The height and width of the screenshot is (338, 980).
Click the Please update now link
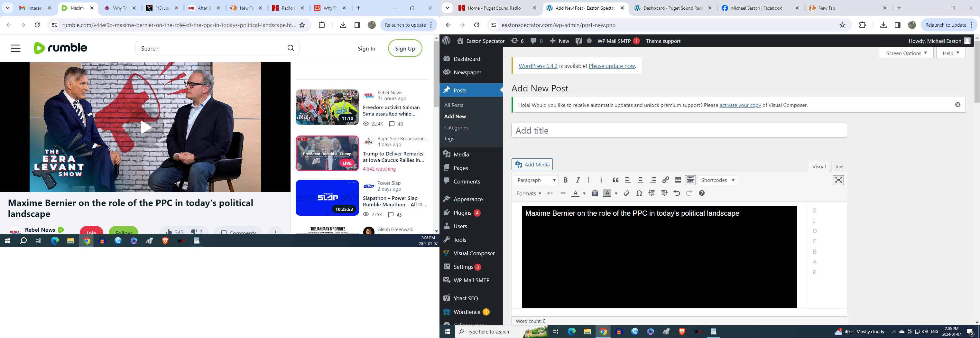click(611, 66)
